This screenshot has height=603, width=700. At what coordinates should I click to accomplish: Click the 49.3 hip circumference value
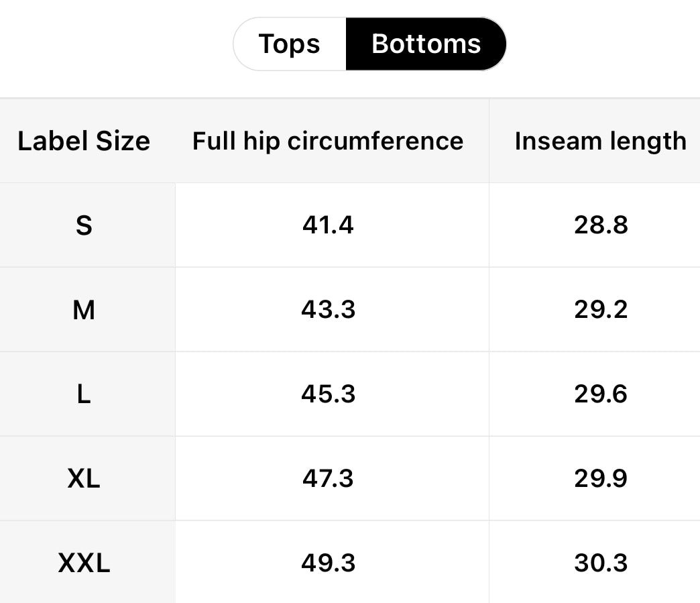(x=328, y=563)
